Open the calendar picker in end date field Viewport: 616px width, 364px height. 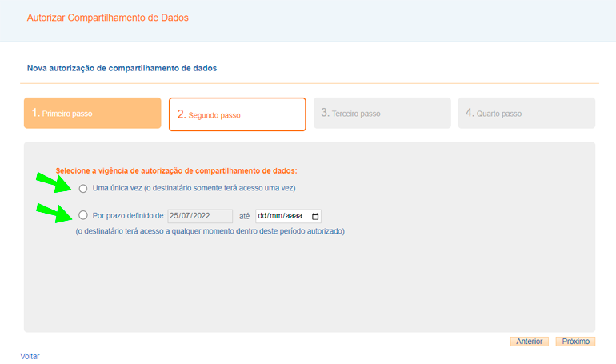315,216
